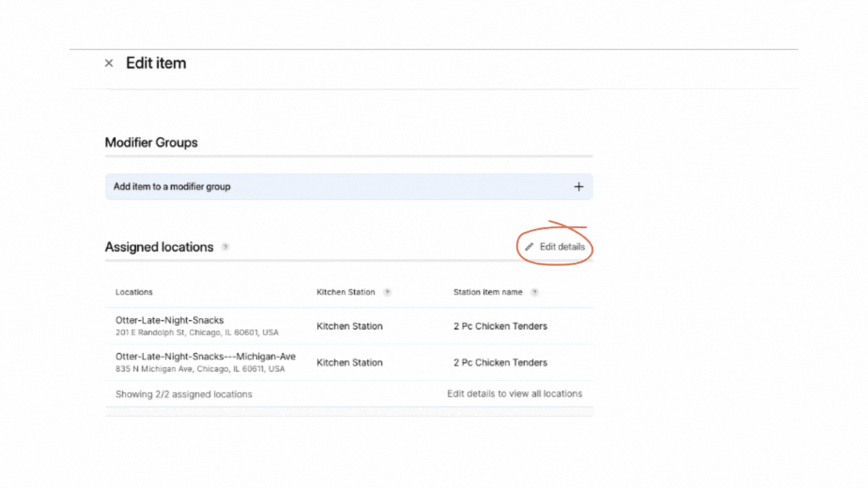The height and width of the screenshot is (488, 868).
Task: Click 2 Pc Chicken Tenders in Randolph row
Action: point(500,326)
